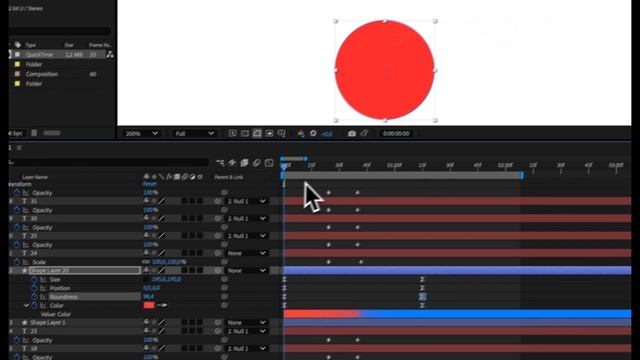The height and width of the screenshot is (360, 640).
Task: Click the graph icon beside Roundness
Action: [x=43, y=297]
